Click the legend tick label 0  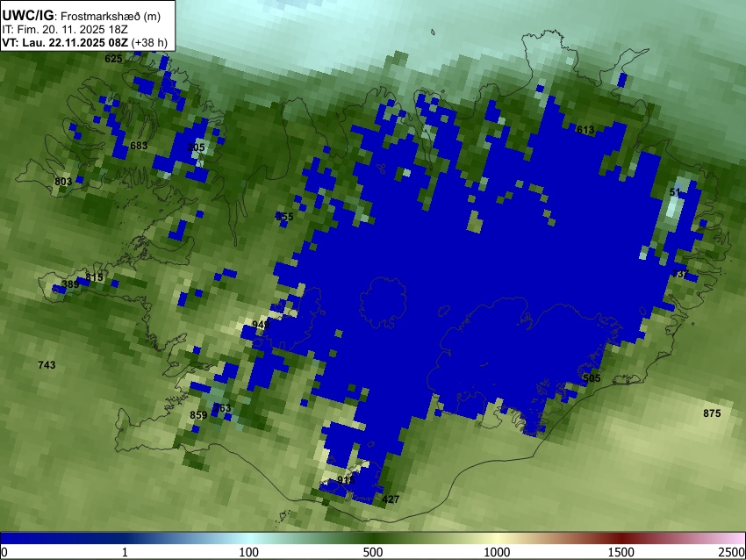[x=4, y=552]
